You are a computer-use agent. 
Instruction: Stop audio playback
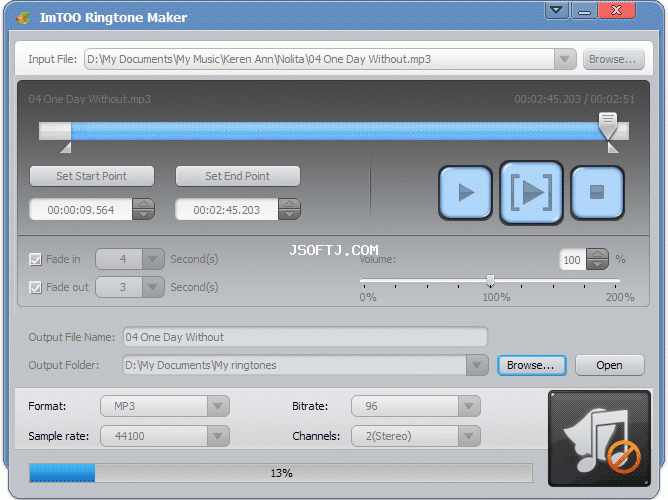pyautogui.click(x=597, y=193)
